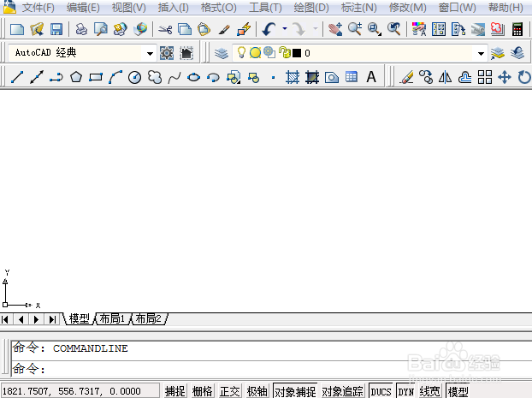The image size is (532, 398).
Task: Activate the Pan hand tool
Action: 335,29
